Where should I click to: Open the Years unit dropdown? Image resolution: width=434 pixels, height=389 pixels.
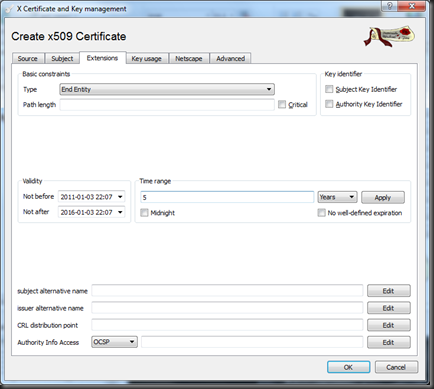point(337,197)
